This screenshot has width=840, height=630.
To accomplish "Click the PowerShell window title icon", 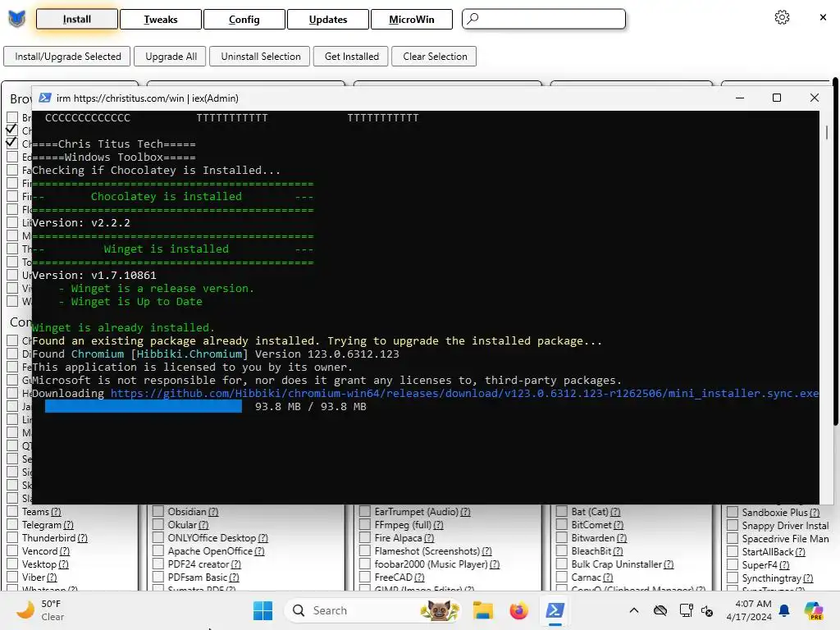I will (x=45, y=98).
